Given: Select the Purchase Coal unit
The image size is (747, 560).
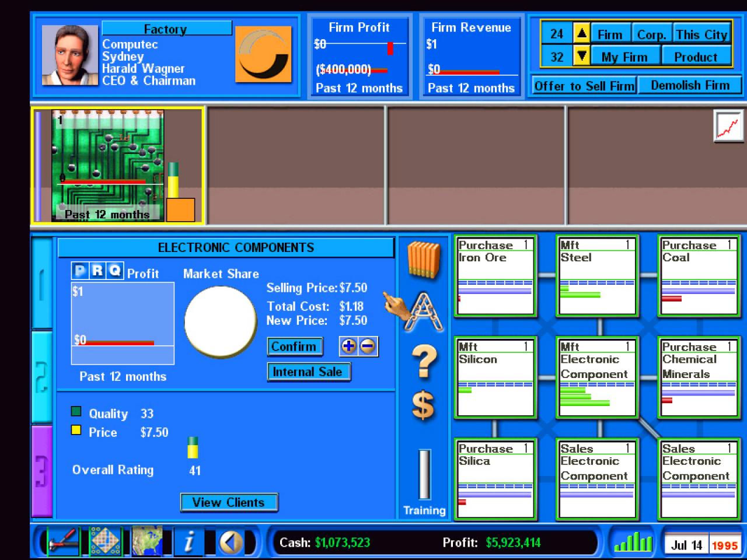Looking at the screenshot, I should click(x=699, y=275).
